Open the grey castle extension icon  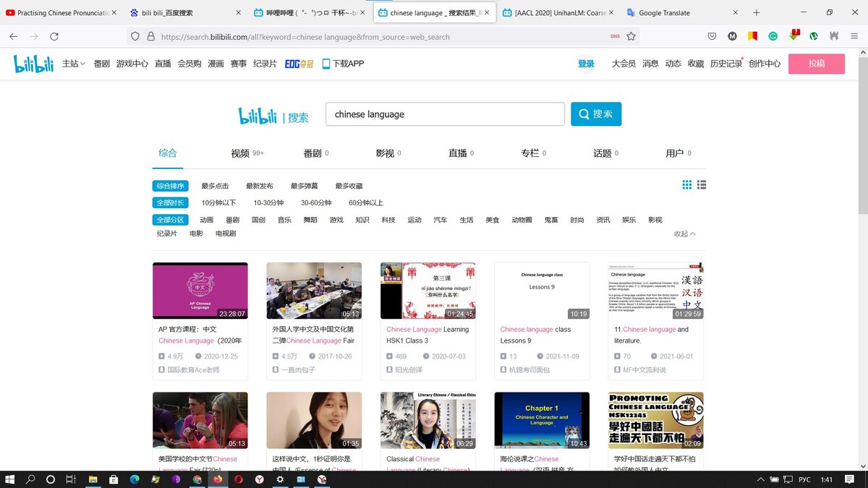tap(834, 36)
